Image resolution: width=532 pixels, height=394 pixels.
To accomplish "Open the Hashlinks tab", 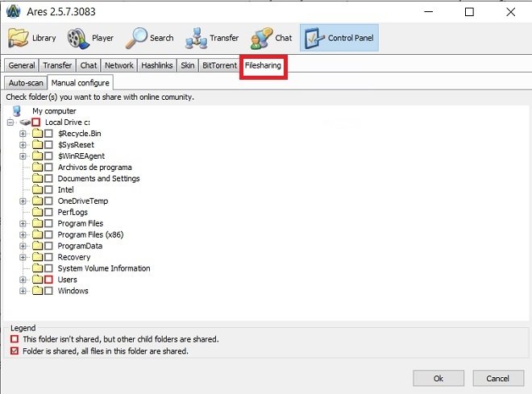I will point(156,65).
